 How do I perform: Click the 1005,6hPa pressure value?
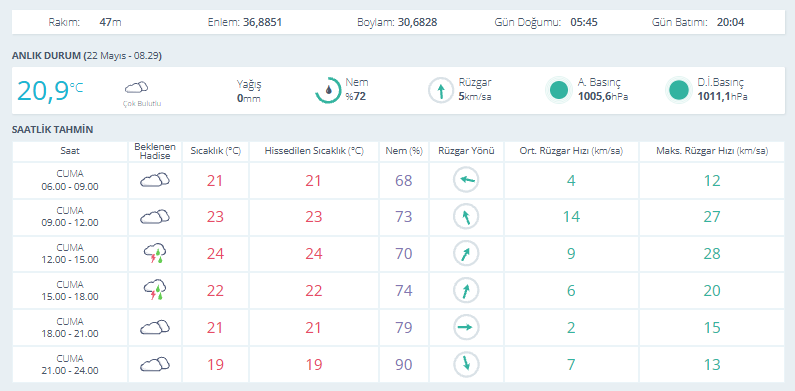pos(603,96)
